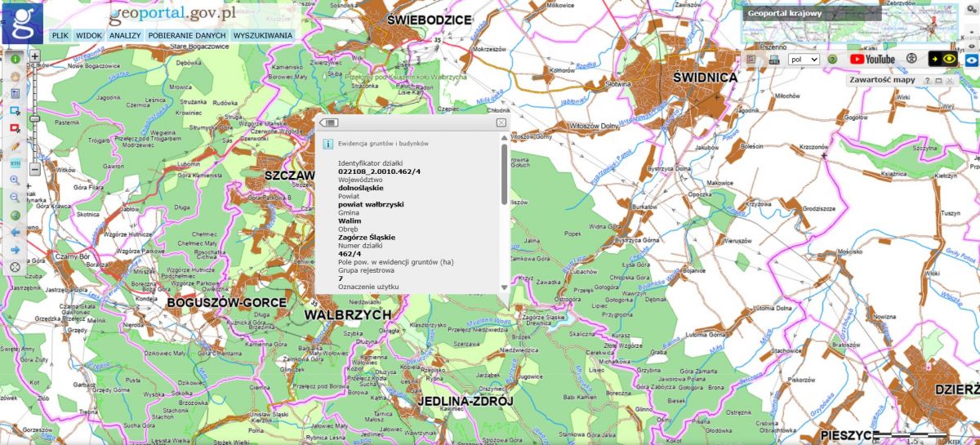
Task: Click the crosshair locate tool
Action: point(15,267)
